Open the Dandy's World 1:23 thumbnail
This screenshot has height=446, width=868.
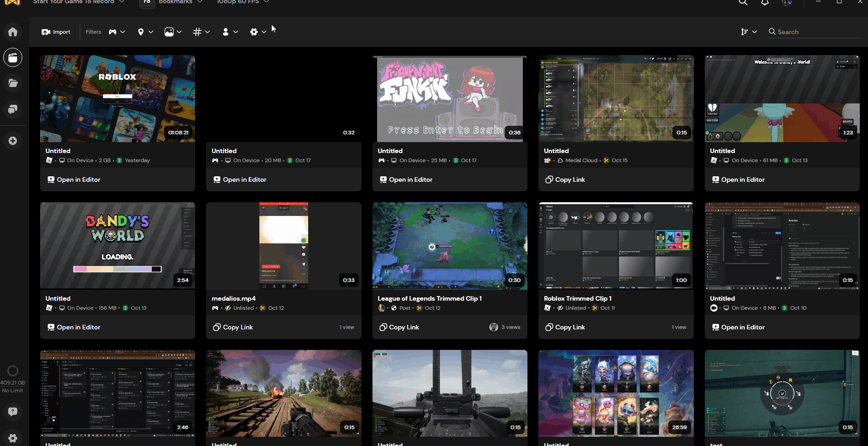click(x=782, y=99)
